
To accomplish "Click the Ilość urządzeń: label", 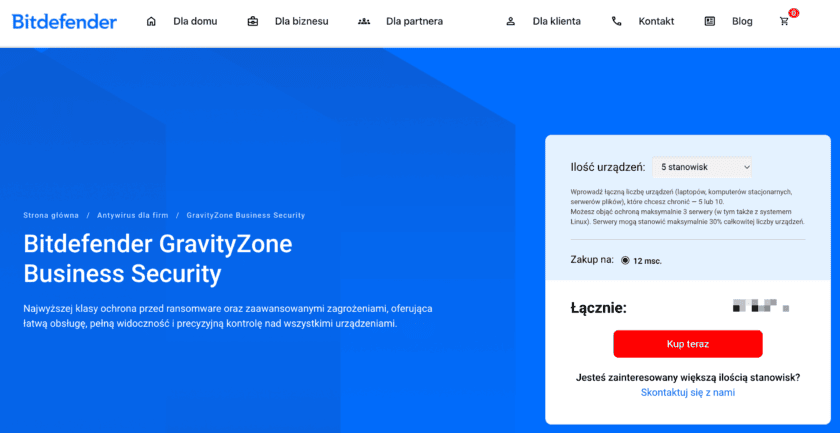I will point(608,167).
